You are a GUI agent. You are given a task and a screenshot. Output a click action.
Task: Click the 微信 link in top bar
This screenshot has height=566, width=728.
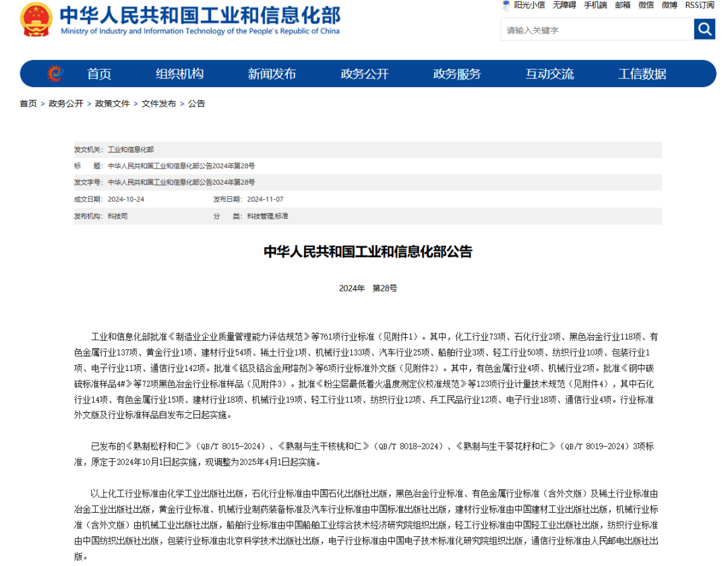coord(646,5)
